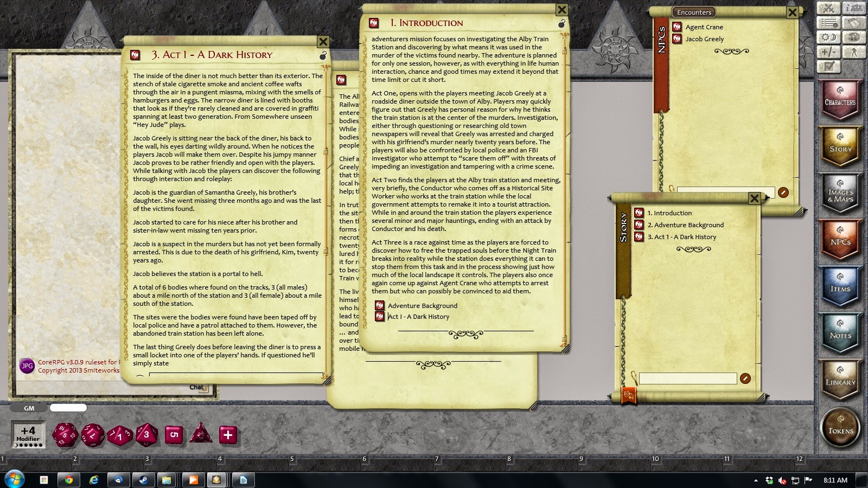Open the plus/minus Modifiers icon
868x488 pixels.
(x=828, y=52)
